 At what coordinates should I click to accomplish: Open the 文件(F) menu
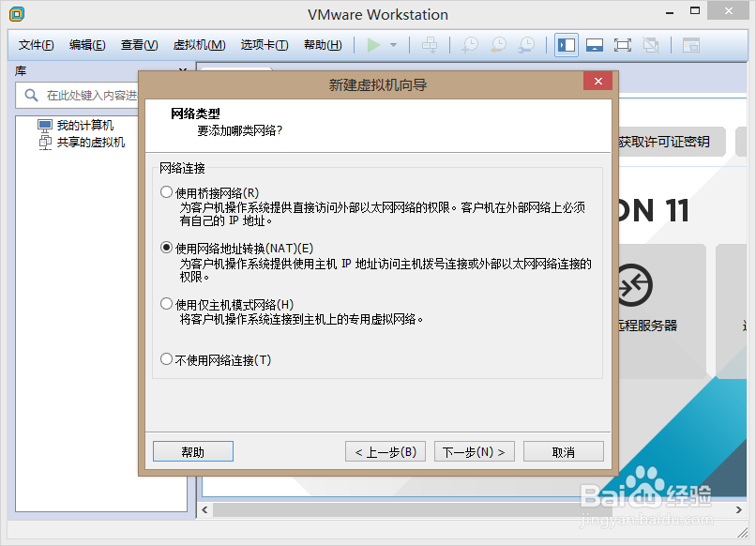37,45
